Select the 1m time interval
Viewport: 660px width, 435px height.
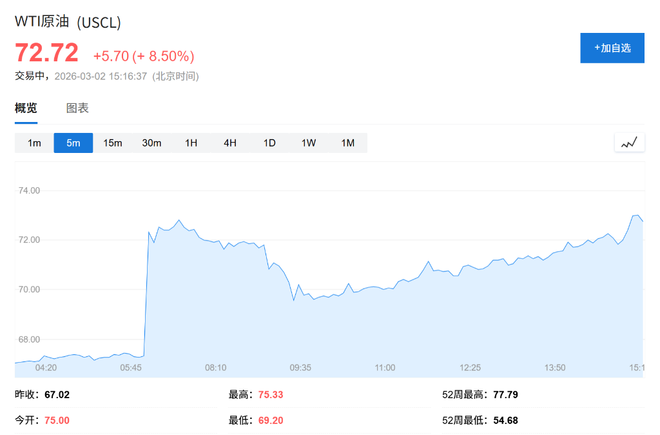coord(34,143)
